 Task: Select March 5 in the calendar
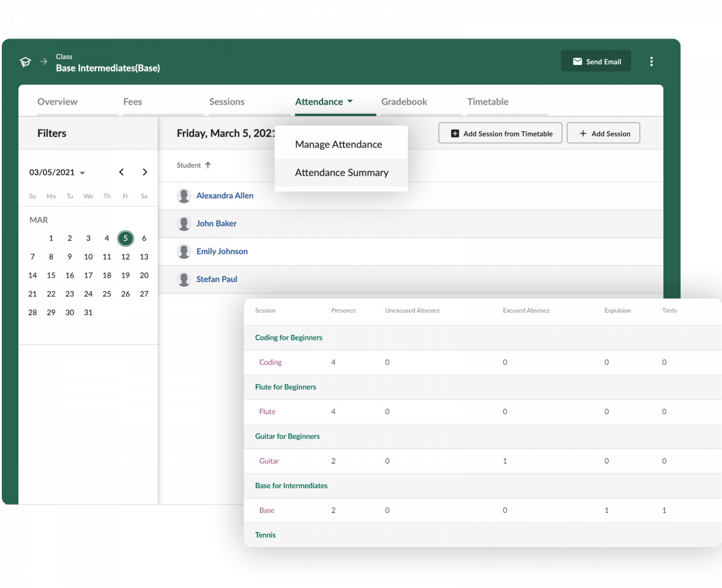click(125, 238)
